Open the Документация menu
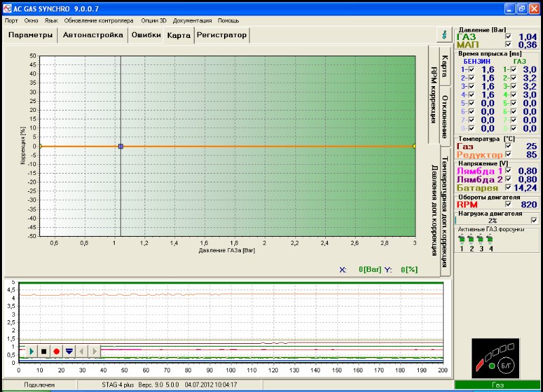Screen dimensions: 543x392 tap(192, 20)
